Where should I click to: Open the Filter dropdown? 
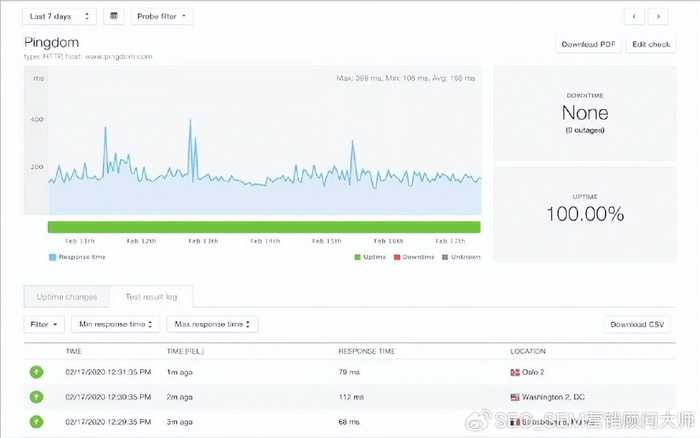(x=44, y=325)
